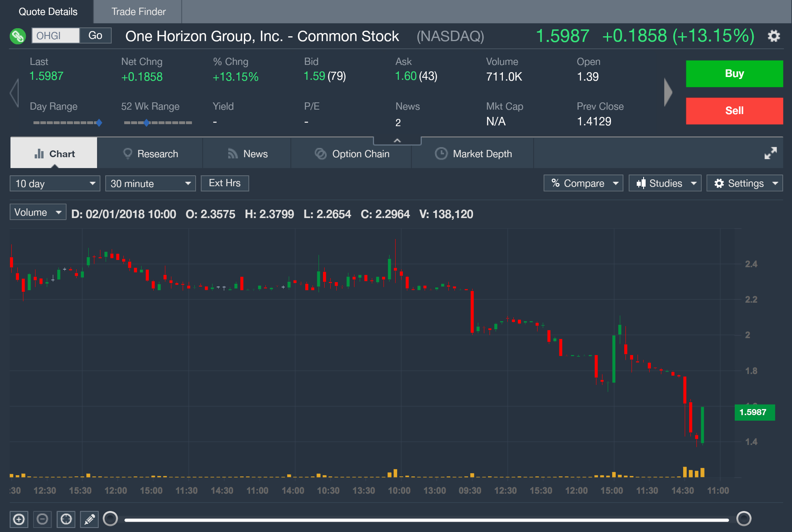Click the red Sell button

pos(734,111)
